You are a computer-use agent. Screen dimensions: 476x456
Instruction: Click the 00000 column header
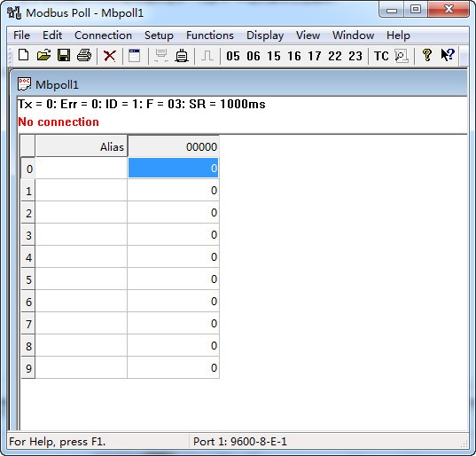tap(173, 146)
